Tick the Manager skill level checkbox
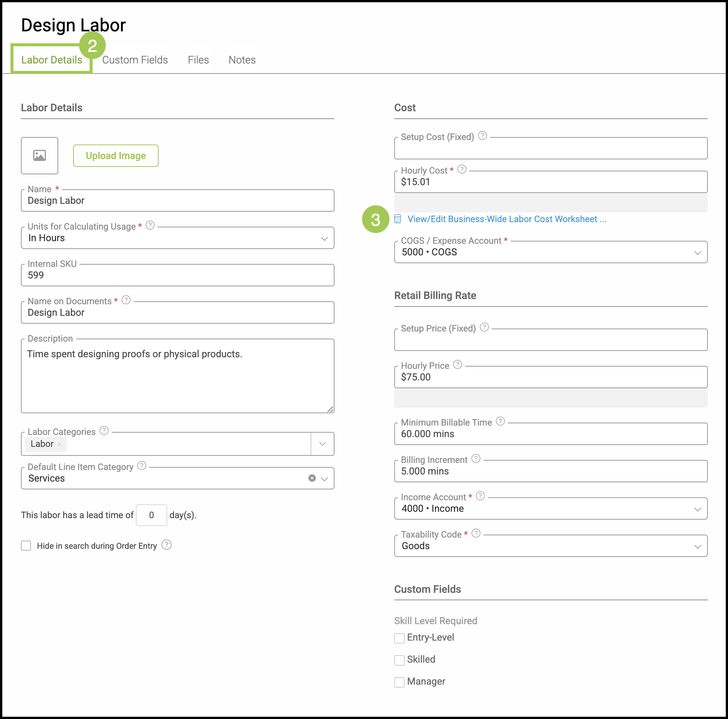Image resolution: width=728 pixels, height=719 pixels. (x=399, y=682)
